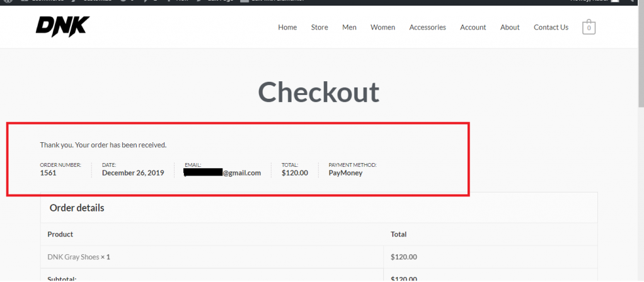Click the $120.00 total in order summary
The height and width of the screenshot is (282, 644).
click(295, 173)
